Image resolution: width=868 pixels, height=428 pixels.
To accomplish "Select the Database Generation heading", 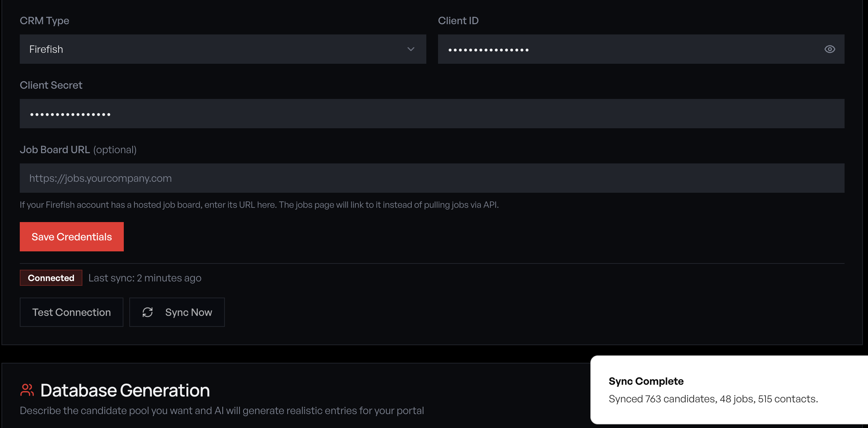I will 125,390.
